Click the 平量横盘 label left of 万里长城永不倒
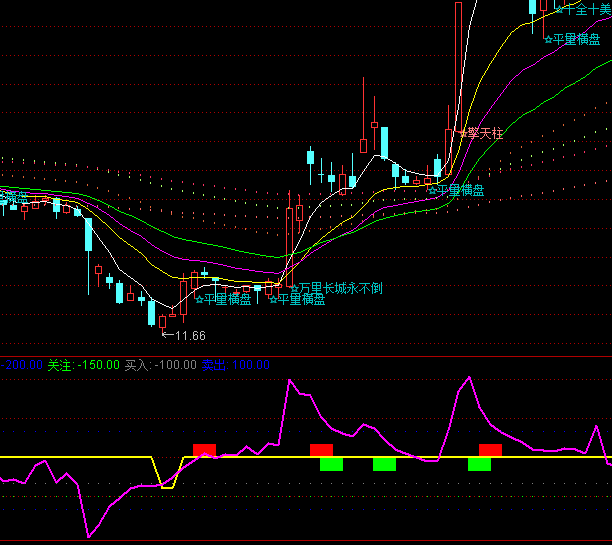 point(297,299)
